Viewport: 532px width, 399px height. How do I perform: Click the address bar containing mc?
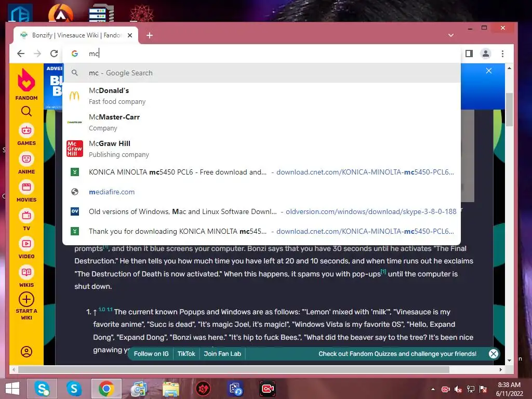coord(261,54)
